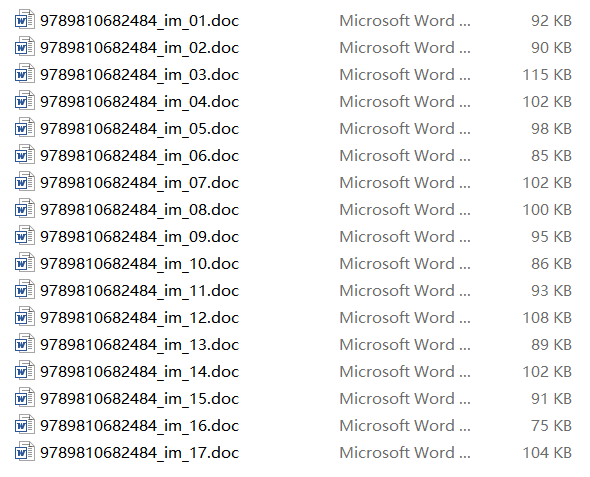Select file 9789810682484_im_15.doc by name

coord(139,399)
